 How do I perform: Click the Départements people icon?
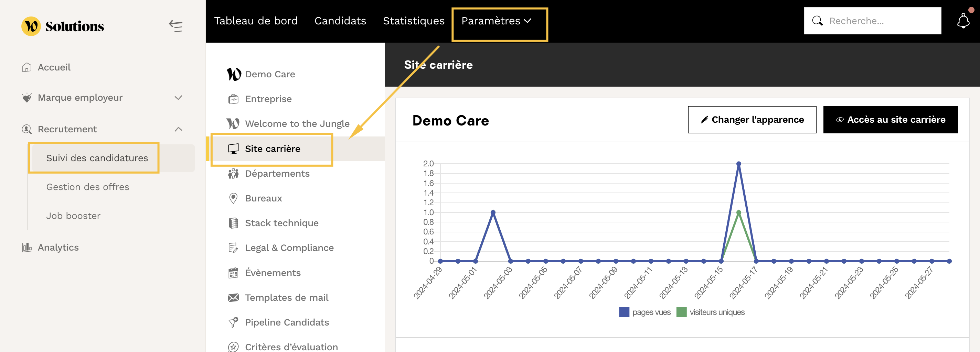(x=233, y=174)
